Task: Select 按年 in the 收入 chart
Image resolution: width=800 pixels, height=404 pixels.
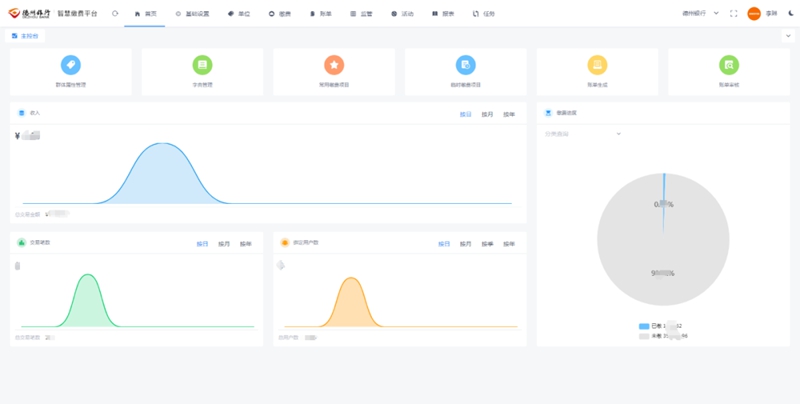Action: (x=510, y=115)
